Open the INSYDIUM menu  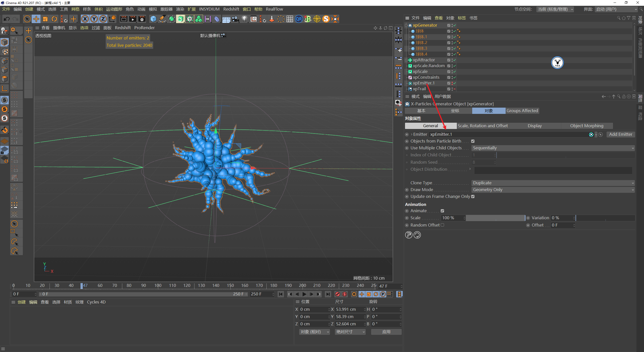[209, 9]
